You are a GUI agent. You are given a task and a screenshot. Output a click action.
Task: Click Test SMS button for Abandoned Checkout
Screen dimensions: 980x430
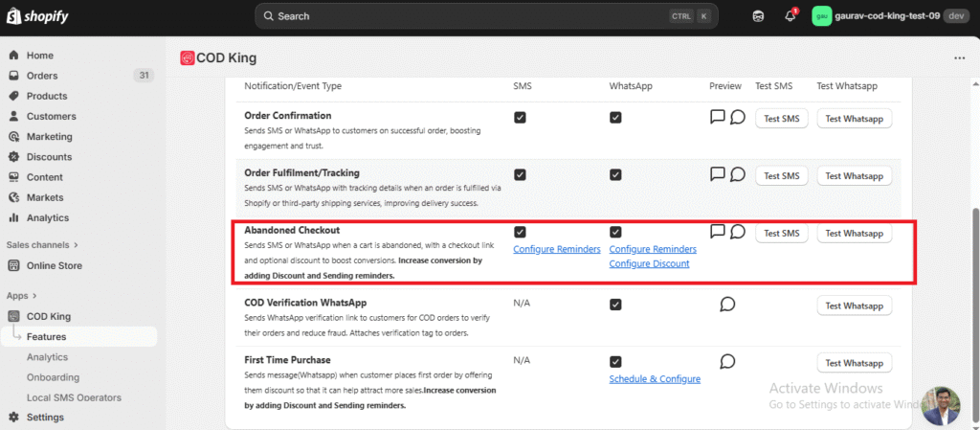tap(782, 233)
